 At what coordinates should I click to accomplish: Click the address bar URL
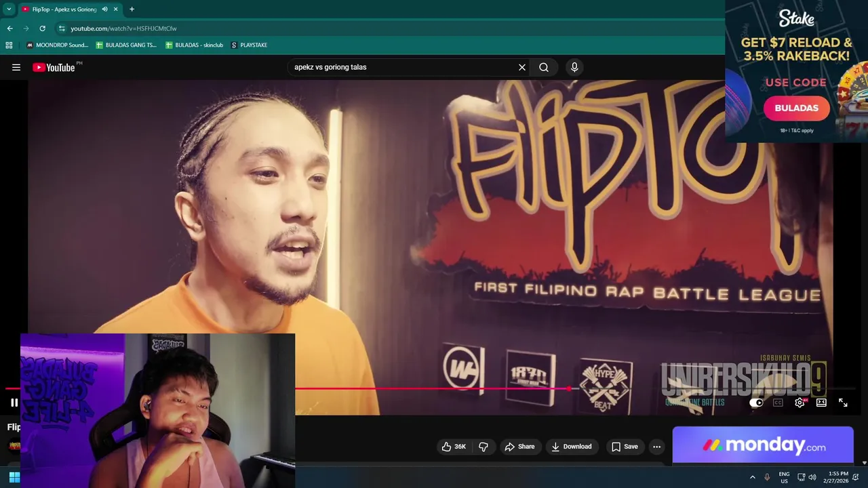click(x=123, y=28)
